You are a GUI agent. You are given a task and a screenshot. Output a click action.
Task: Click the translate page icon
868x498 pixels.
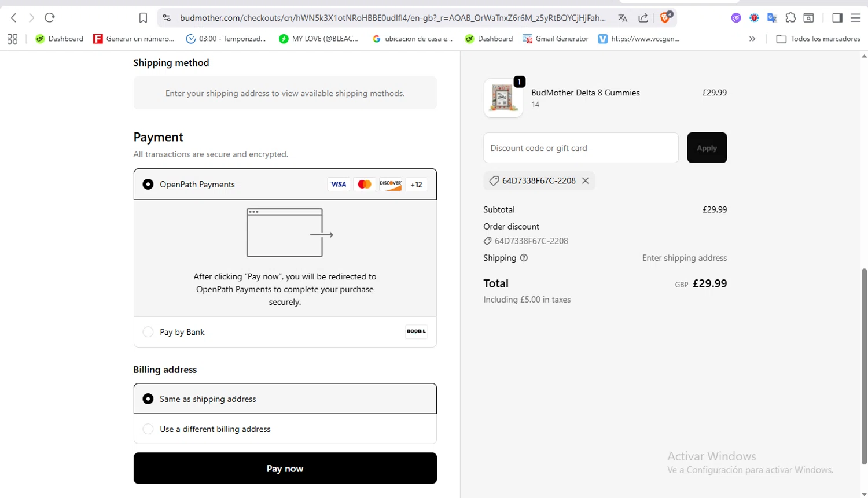(623, 18)
